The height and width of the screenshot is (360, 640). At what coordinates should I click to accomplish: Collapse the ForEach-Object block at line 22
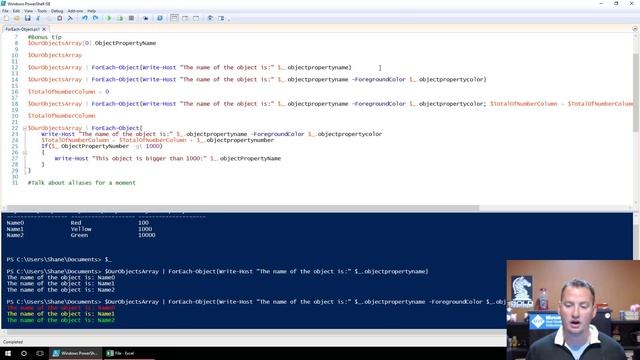[x=24, y=128]
